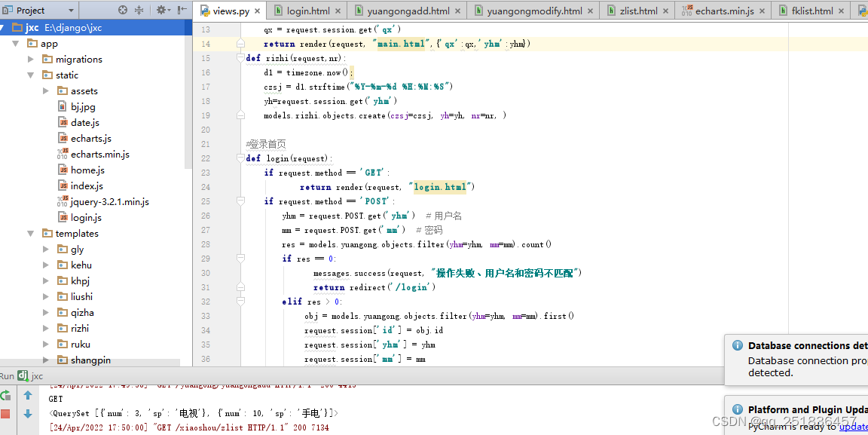Image resolution: width=868 pixels, height=435 pixels.
Task: Expand the qizha folder
Action: click(46, 313)
